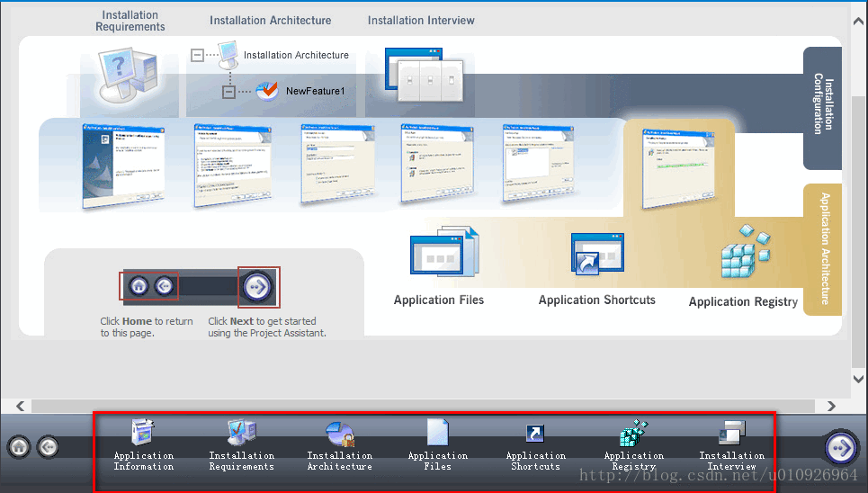Select NewFeature1 in the tree
Screen dimensions: 868x493
tap(315, 91)
